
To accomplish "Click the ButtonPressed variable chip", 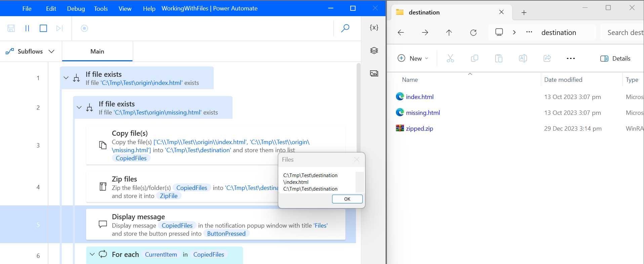I will [x=226, y=234].
